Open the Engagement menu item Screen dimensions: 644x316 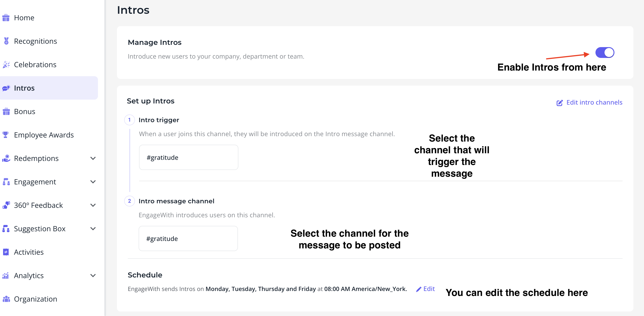point(49,182)
